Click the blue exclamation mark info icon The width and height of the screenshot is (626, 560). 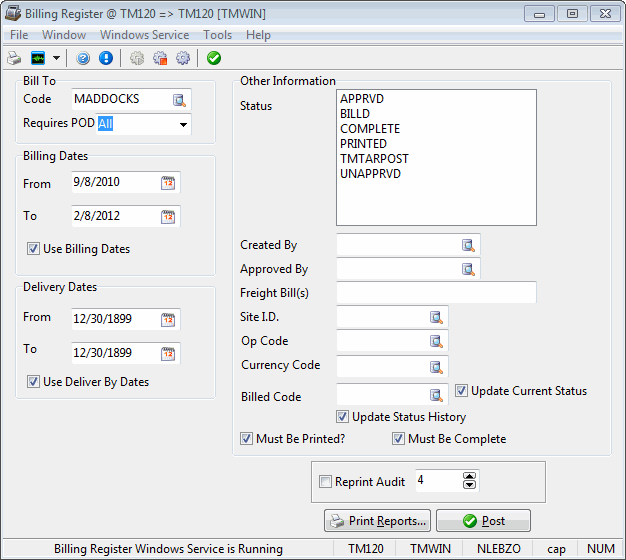coord(105,58)
